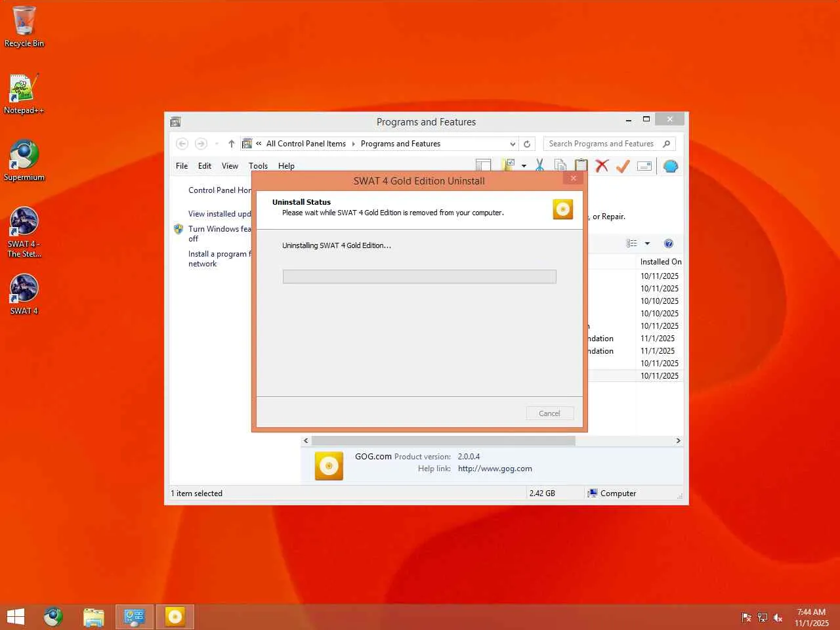Click the scrollbar left arrow
This screenshot has width=840, height=630.
[x=306, y=441]
